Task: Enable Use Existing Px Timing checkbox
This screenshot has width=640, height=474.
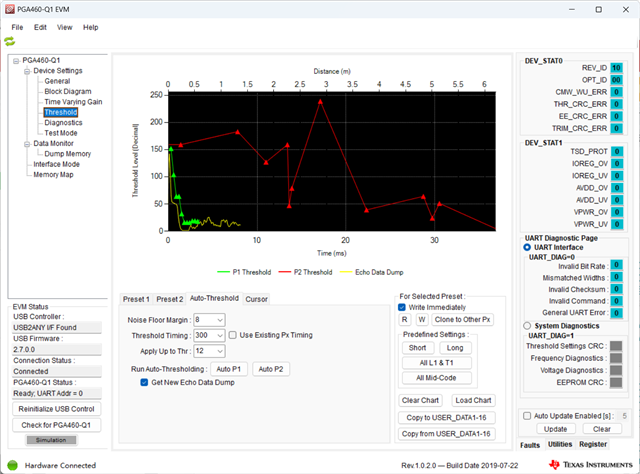Action: point(233,335)
